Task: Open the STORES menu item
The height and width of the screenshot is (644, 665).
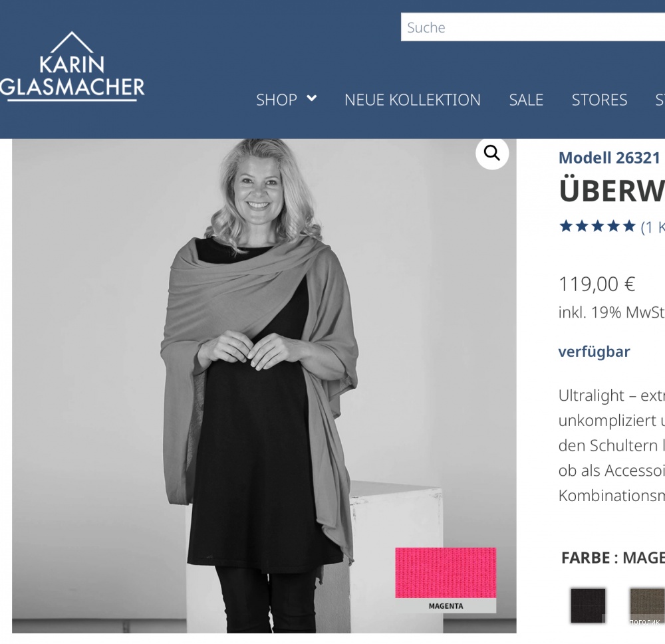Action: 599,100
